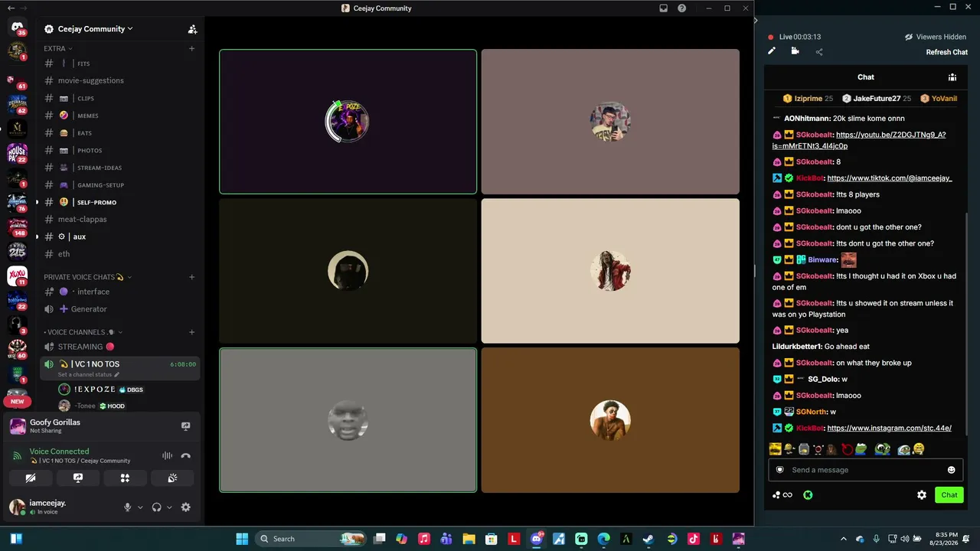Screen dimensions: 980x551
Task: Join the Generator voice channel
Action: click(120, 309)
